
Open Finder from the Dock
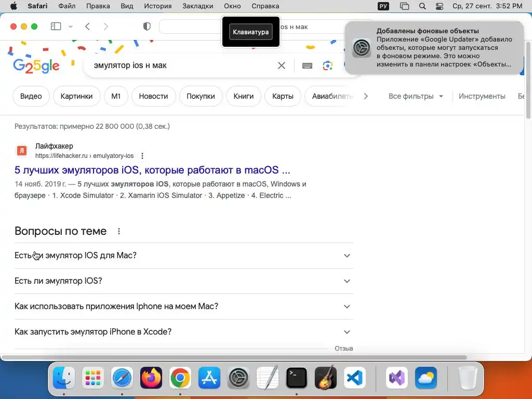point(64,378)
